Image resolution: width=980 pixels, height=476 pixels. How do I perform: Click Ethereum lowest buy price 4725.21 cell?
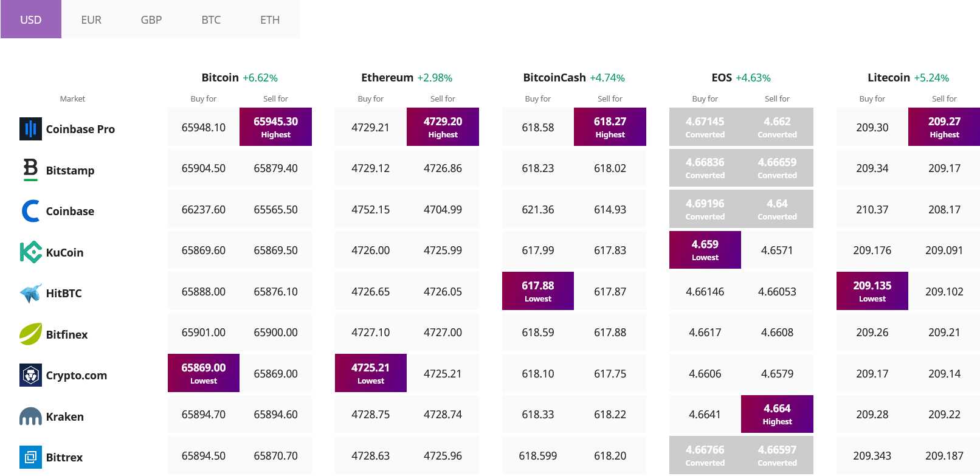(371, 373)
